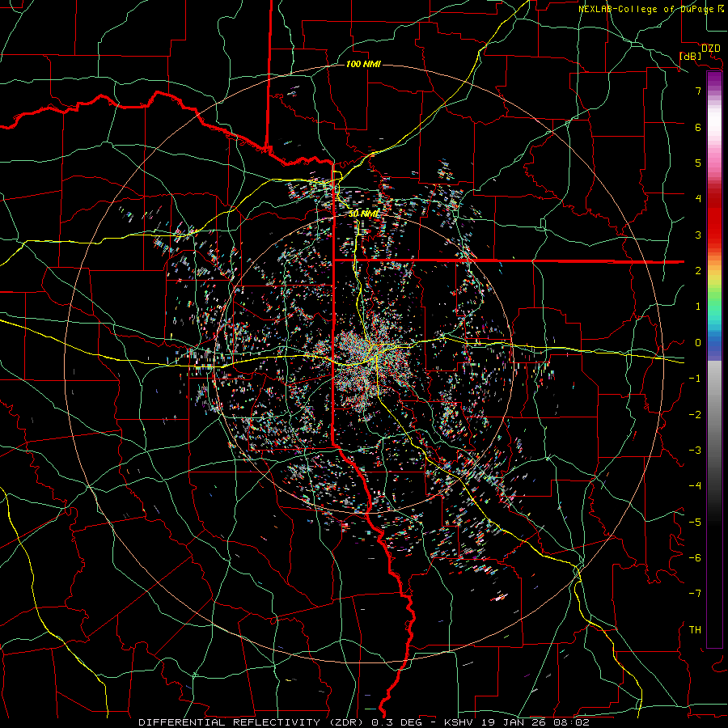Click the '0.3 DEG' tilt text
Image resolution: width=728 pixels, height=728 pixels.
(x=396, y=722)
